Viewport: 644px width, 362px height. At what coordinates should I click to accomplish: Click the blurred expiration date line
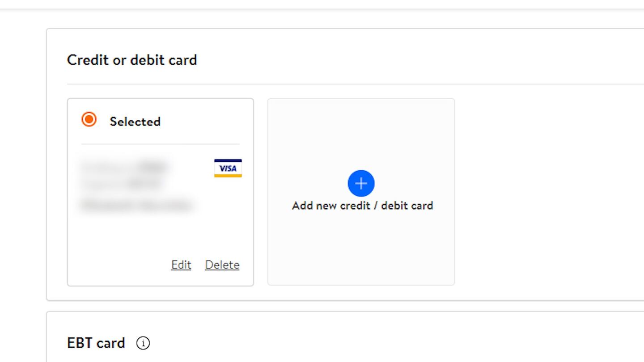pos(122,183)
